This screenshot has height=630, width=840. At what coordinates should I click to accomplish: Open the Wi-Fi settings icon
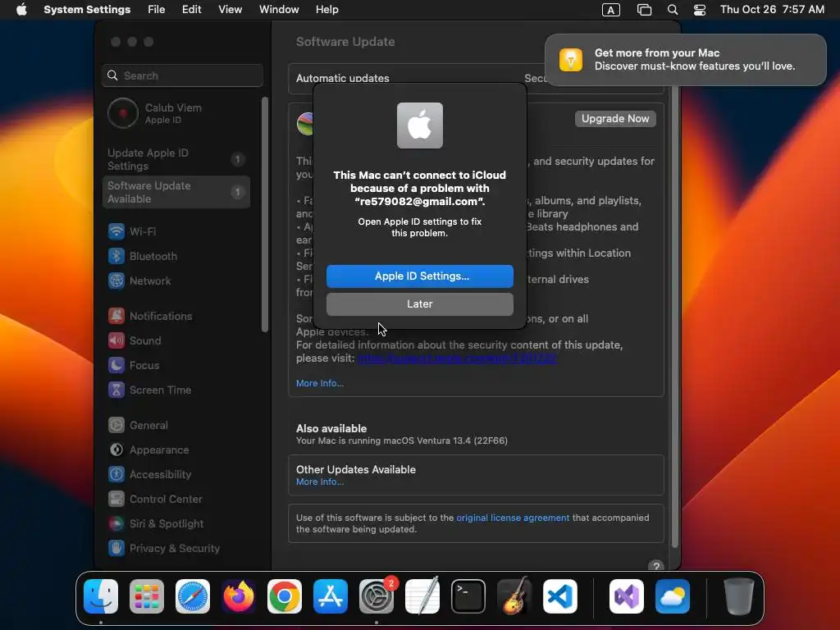pyautogui.click(x=116, y=231)
